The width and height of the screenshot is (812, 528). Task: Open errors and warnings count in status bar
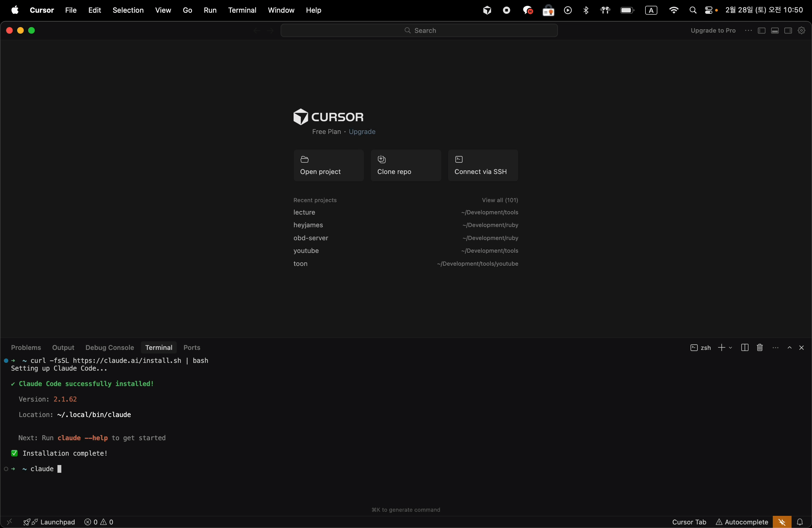(99, 522)
